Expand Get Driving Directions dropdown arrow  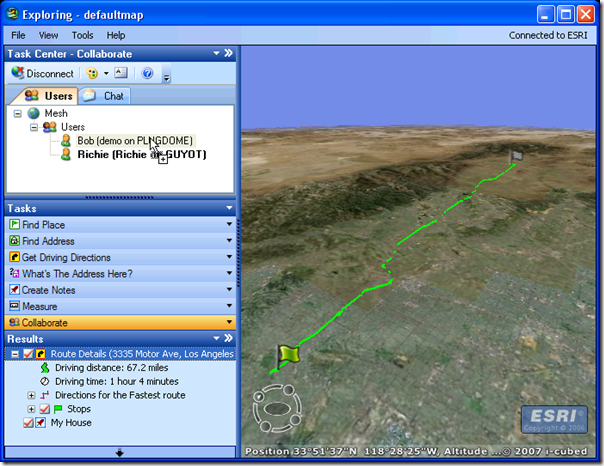pyautogui.click(x=229, y=257)
